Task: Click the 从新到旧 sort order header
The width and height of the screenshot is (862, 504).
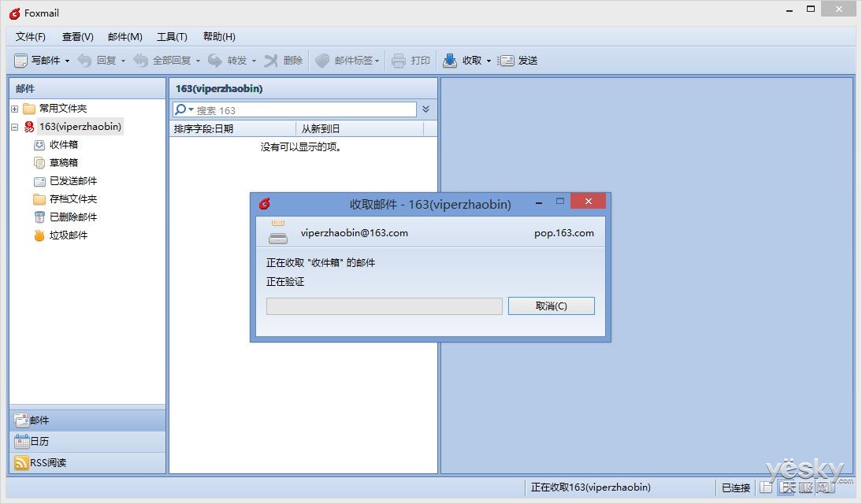Action: 360,129
